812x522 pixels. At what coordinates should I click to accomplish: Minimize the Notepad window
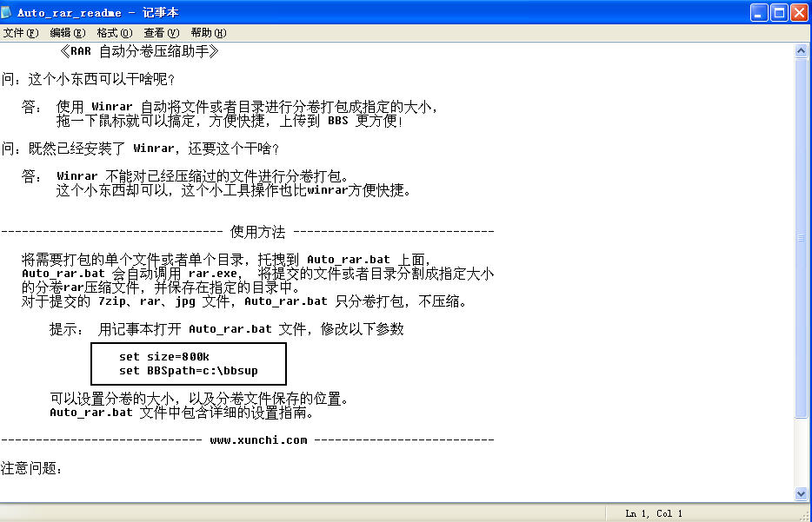click(759, 12)
